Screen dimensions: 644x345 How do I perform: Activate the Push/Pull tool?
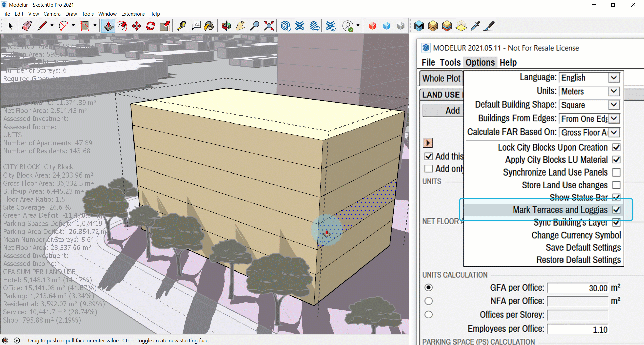coord(108,26)
